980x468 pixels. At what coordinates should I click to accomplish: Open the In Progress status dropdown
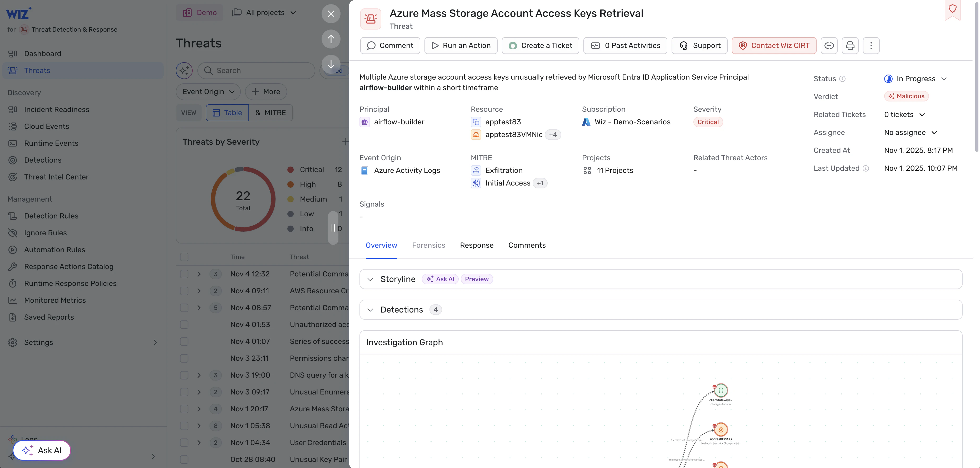(x=915, y=79)
